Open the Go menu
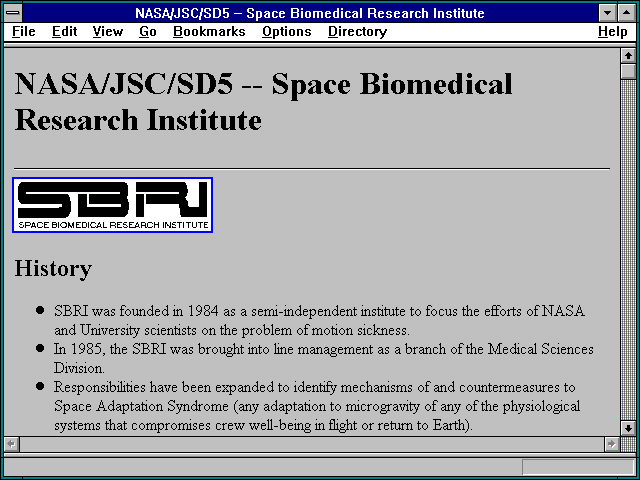The image size is (640, 480). (x=148, y=31)
